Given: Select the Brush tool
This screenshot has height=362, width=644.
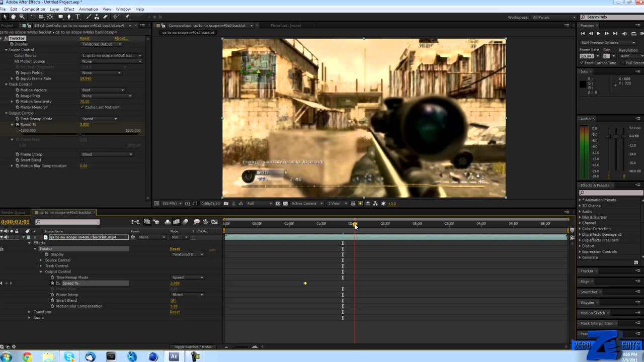Looking at the screenshot, I should pos(89,17).
